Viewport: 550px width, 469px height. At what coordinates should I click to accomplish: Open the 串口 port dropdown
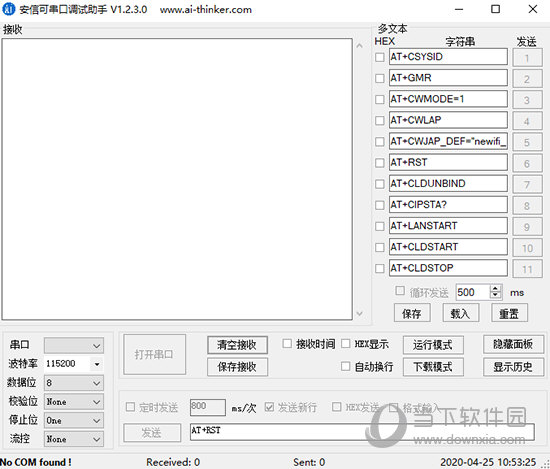(74, 346)
